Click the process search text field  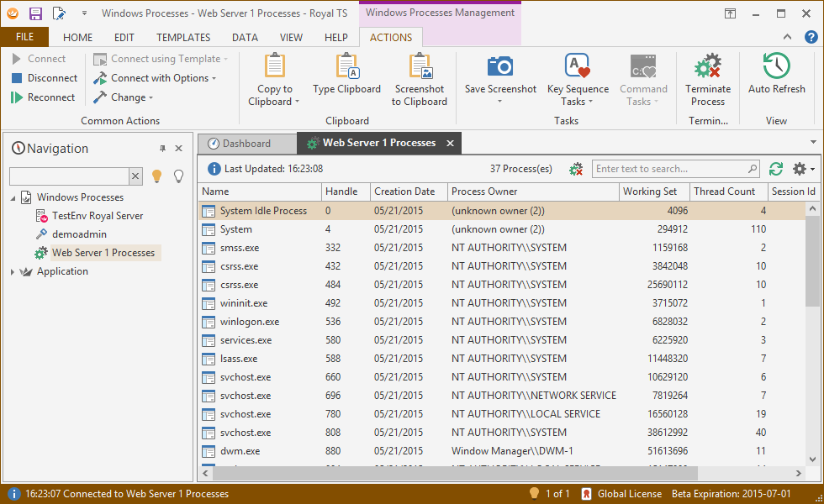tap(670, 169)
